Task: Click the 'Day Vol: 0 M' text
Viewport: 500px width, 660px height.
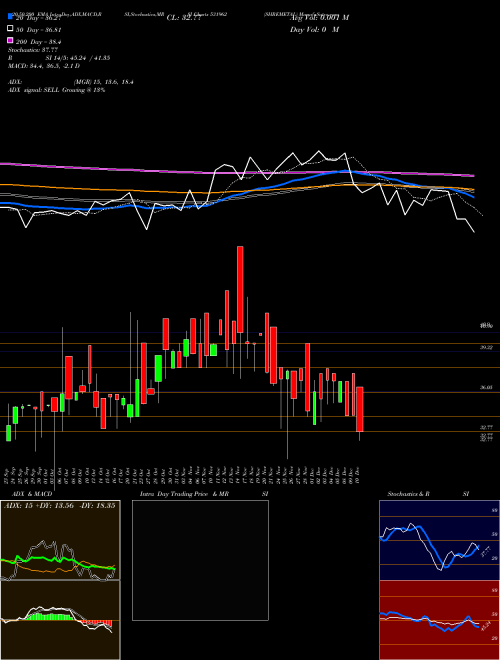Action: click(x=314, y=29)
